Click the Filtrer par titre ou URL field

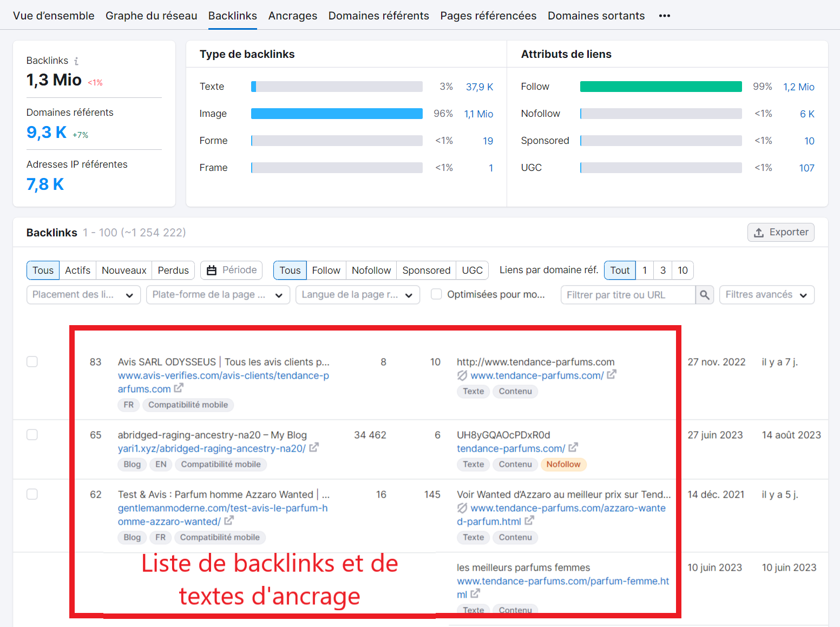coord(628,295)
